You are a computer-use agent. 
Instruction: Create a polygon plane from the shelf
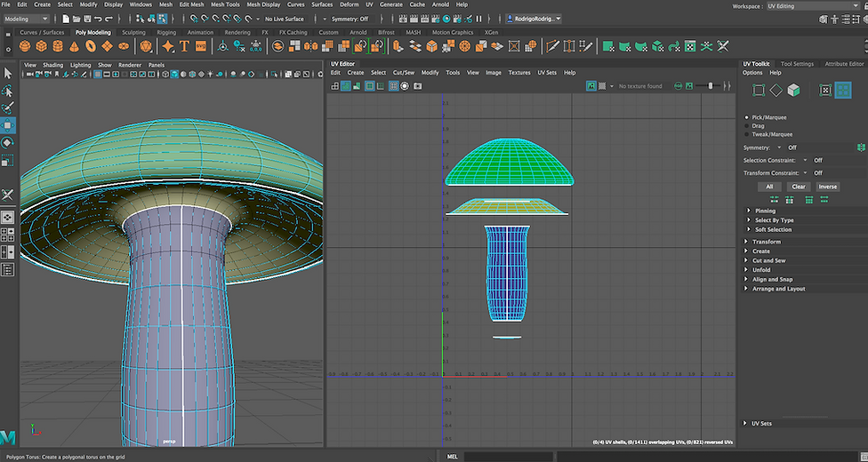(x=108, y=46)
